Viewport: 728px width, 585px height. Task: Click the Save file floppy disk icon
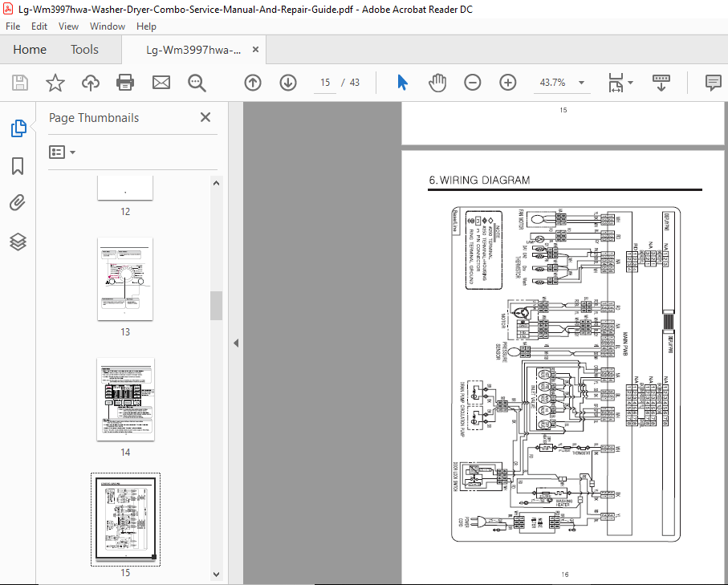[20, 83]
